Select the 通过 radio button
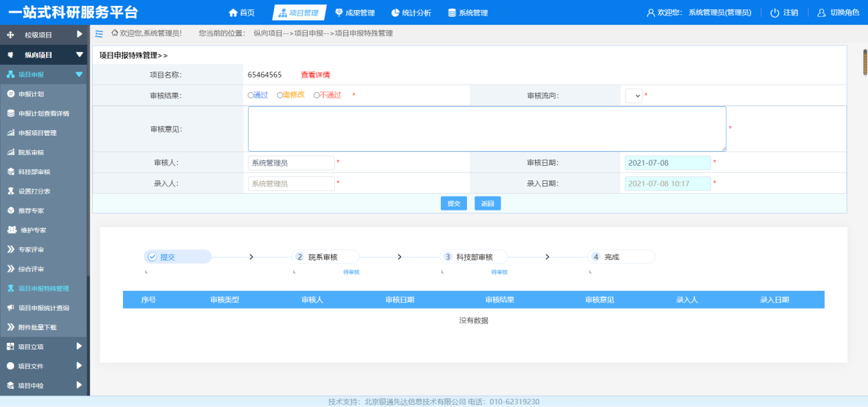868x407 pixels. click(x=251, y=95)
